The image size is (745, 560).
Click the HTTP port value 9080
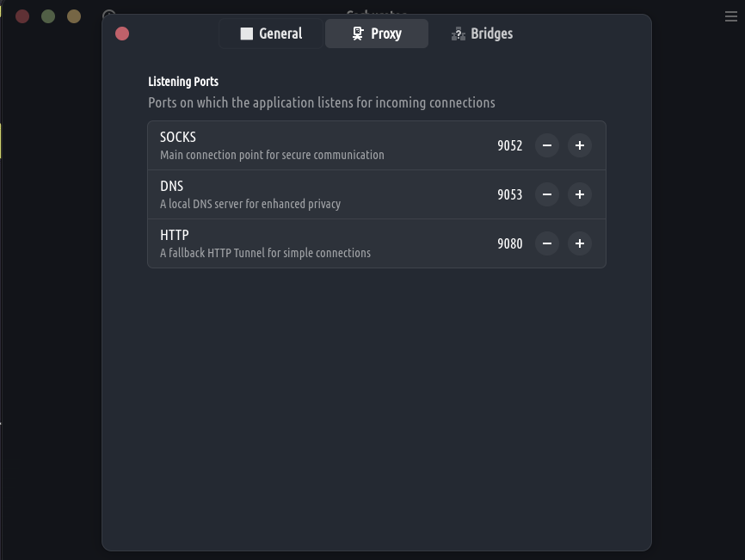[x=509, y=243]
